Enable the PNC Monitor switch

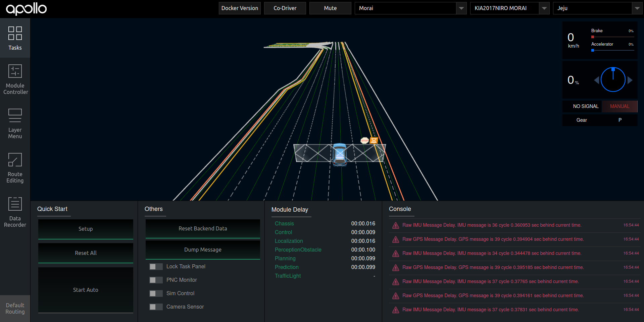pyautogui.click(x=156, y=280)
